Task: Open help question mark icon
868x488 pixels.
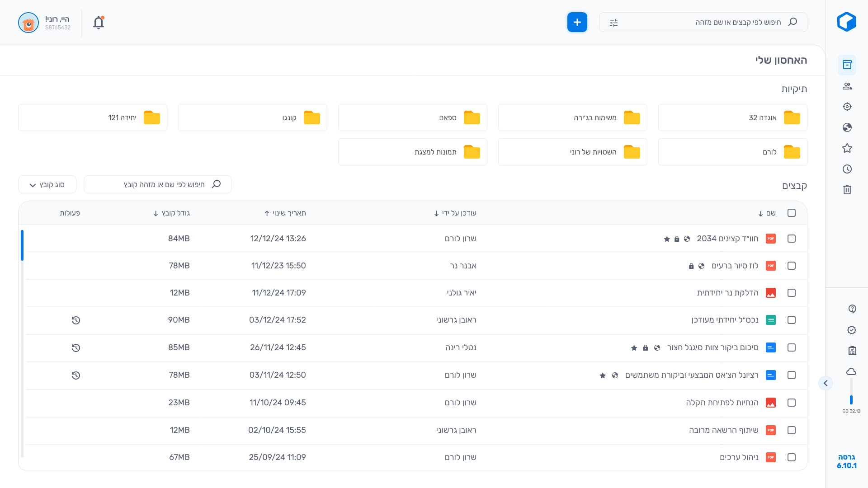Action: (x=852, y=309)
